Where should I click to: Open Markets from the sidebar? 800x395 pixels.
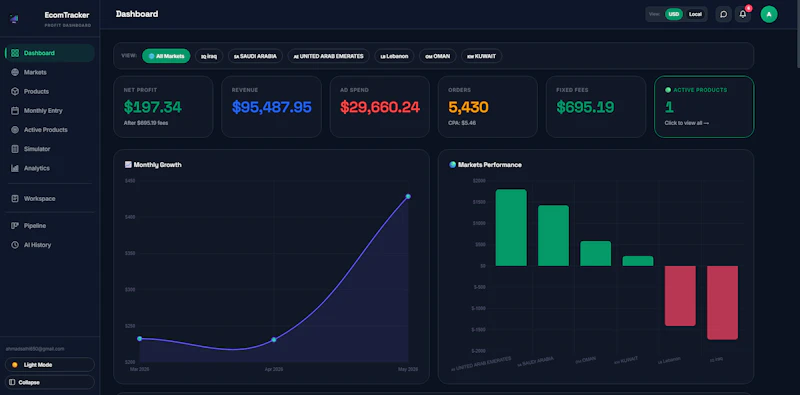click(x=49, y=72)
